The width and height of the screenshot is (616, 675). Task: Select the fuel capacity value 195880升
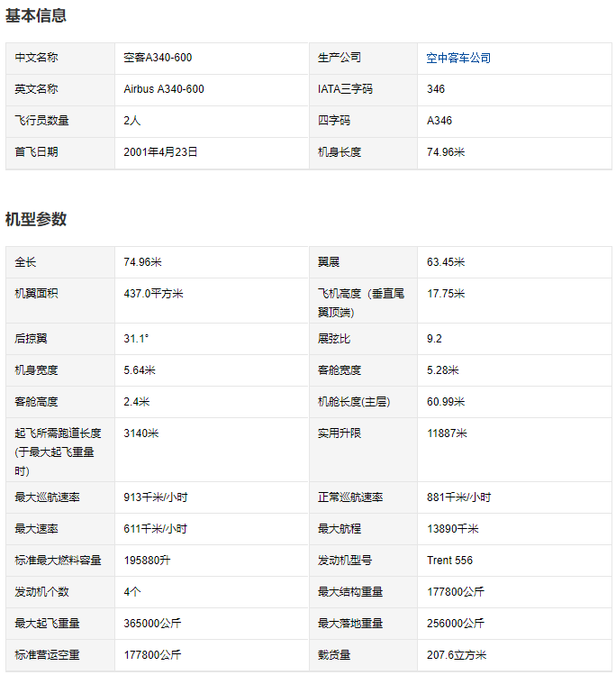tap(147, 560)
